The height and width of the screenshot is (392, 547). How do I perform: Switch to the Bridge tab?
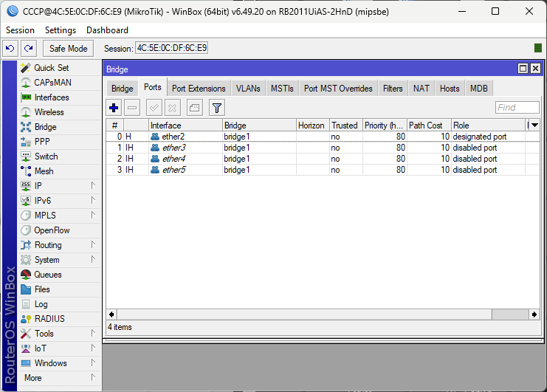123,89
